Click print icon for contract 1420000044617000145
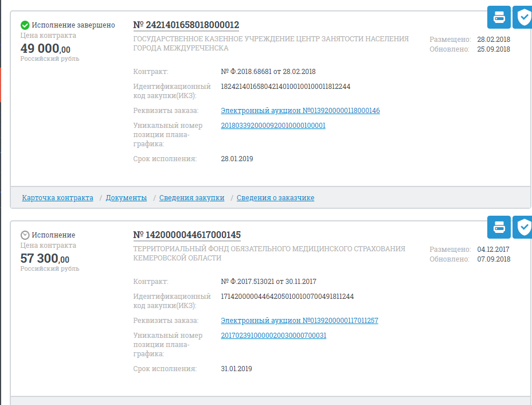Viewport: 532px width, 405px height. [499, 228]
